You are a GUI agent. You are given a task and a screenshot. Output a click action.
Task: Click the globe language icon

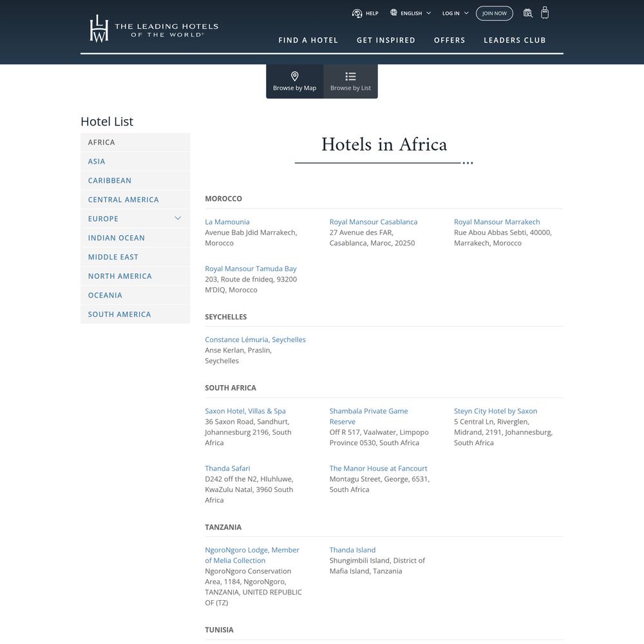coord(393,13)
